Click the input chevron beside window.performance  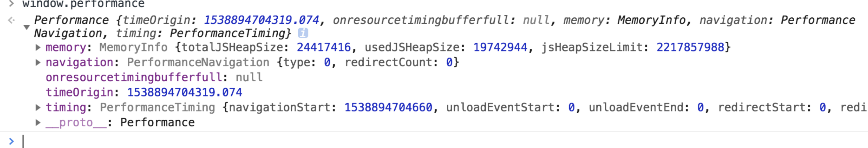point(12,4)
